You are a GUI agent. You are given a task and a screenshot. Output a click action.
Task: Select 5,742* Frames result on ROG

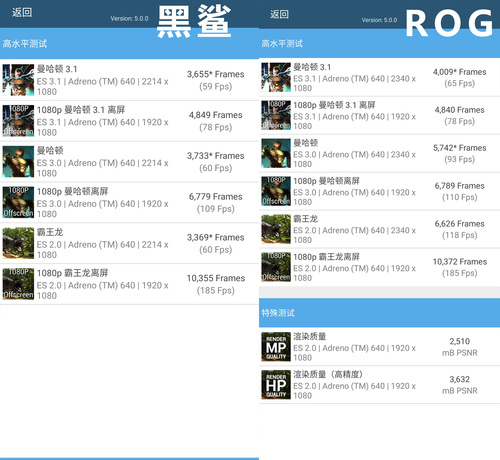tap(459, 153)
